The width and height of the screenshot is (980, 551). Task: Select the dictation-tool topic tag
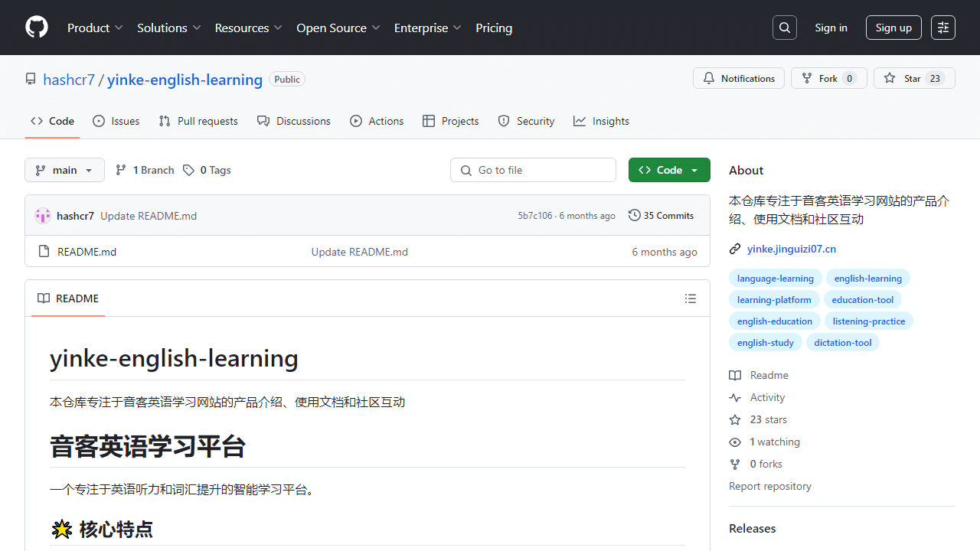[x=843, y=343]
